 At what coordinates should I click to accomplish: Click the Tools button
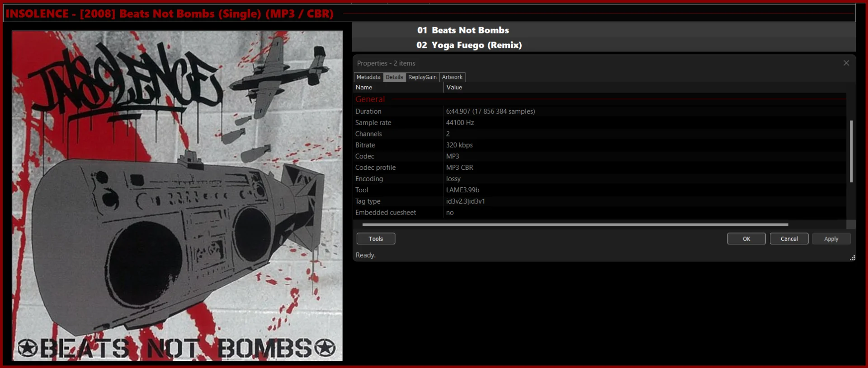pos(376,239)
